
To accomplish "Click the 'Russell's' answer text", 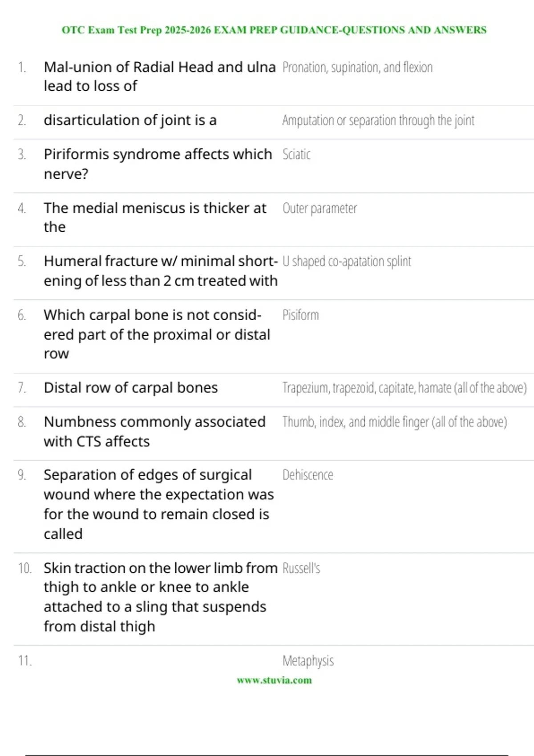I will 301,568.
